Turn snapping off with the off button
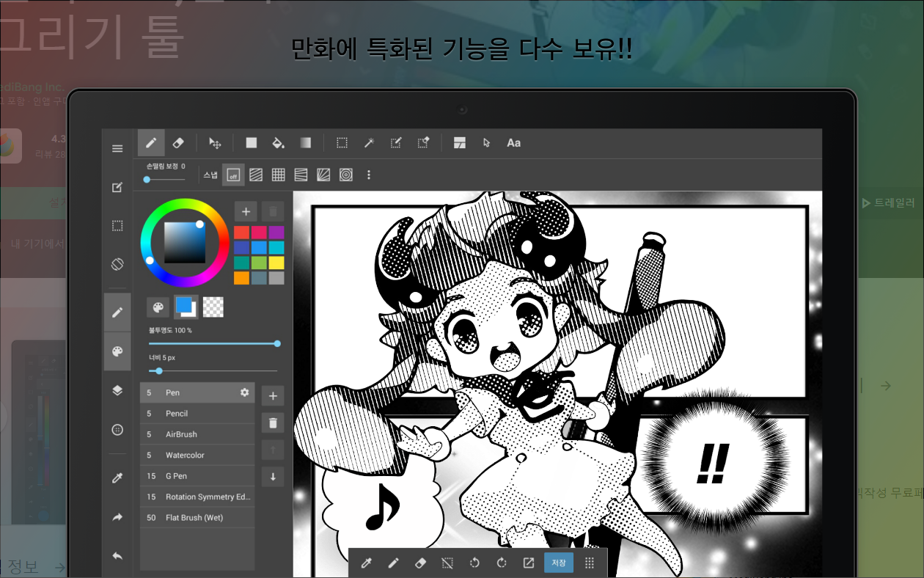924x578 pixels. (233, 175)
